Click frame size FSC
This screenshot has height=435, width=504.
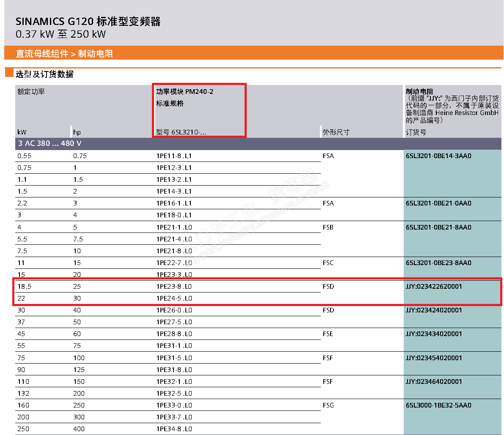328,263
